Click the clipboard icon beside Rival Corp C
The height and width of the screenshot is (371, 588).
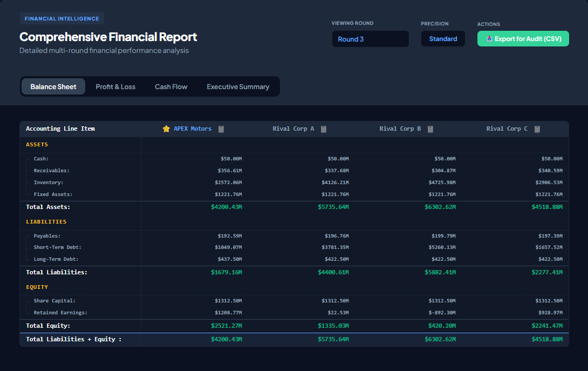(x=537, y=129)
